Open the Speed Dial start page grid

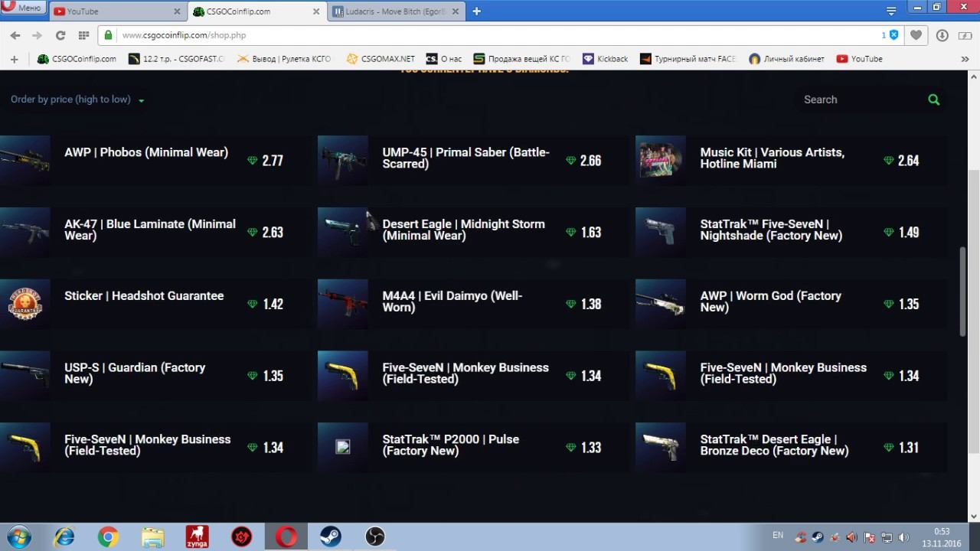[83, 35]
